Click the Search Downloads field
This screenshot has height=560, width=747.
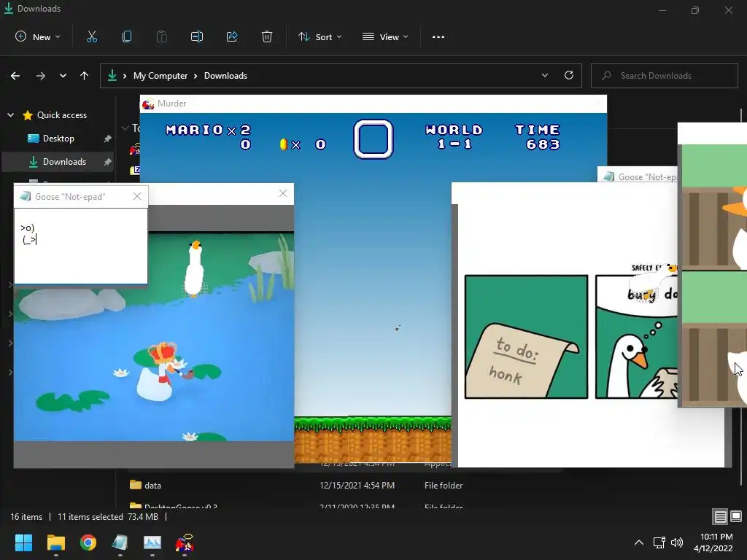665,76
